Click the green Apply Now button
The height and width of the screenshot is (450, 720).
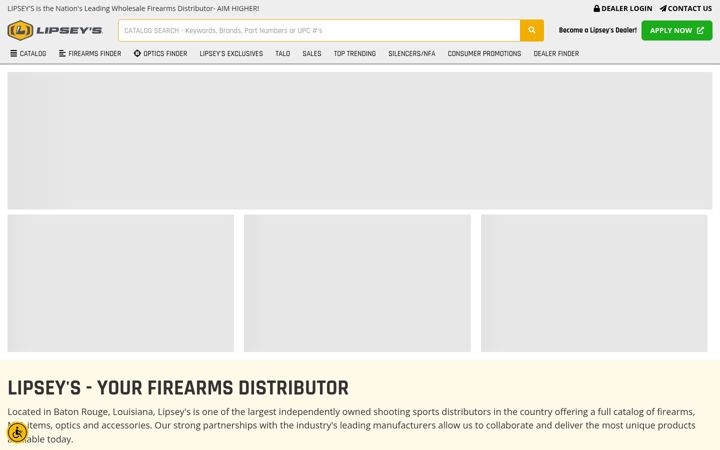coord(677,30)
